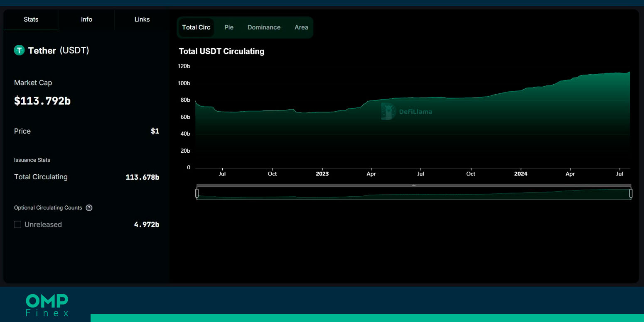This screenshot has height=322, width=644.
Task: Enable the Unreleased checkbox
Action: tap(17, 224)
